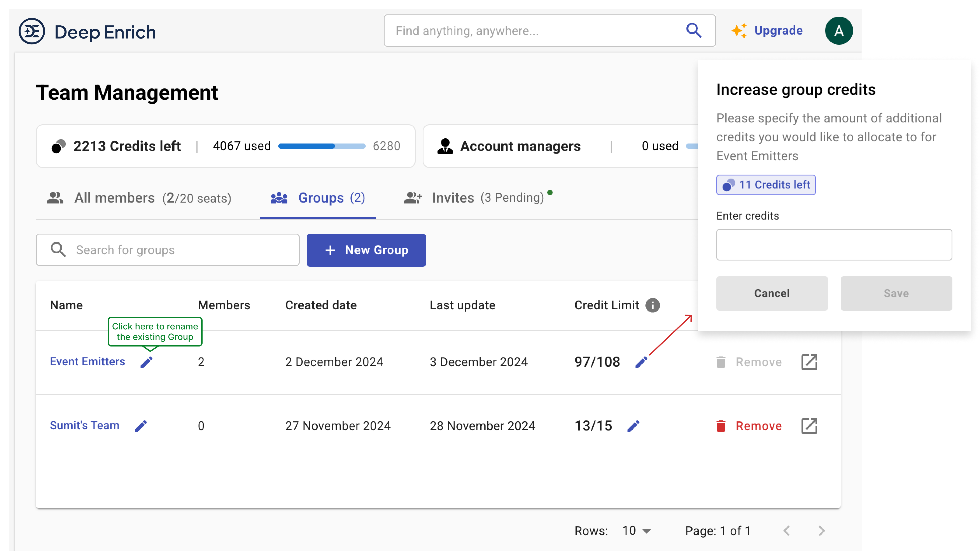
Task: Click the magnifier icon in global search
Action: coord(694,31)
